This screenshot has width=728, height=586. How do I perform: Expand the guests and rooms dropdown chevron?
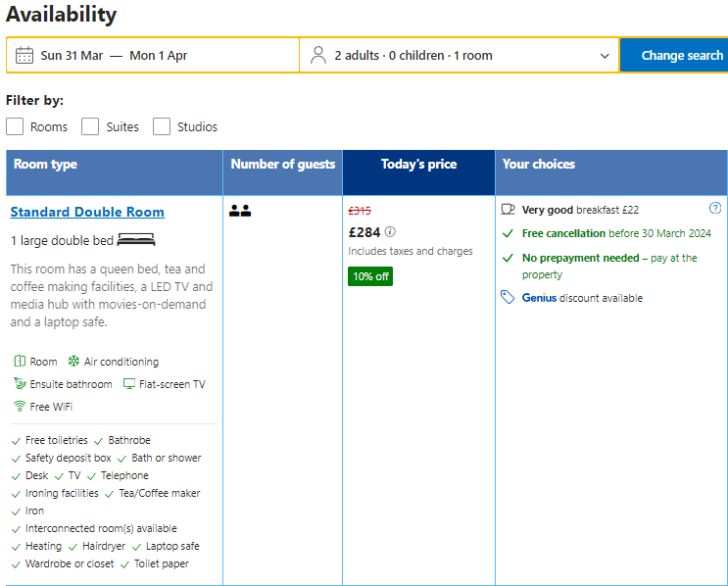tap(604, 56)
